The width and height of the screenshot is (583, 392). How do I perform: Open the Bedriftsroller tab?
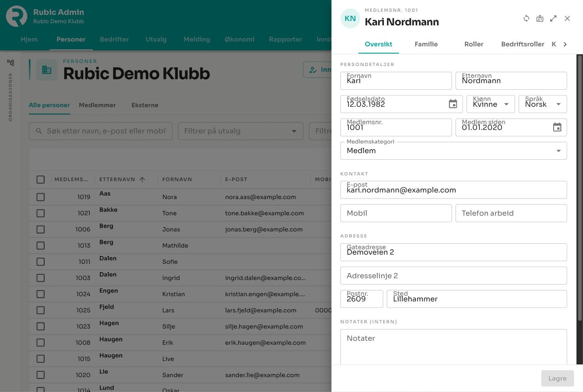[x=523, y=44]
